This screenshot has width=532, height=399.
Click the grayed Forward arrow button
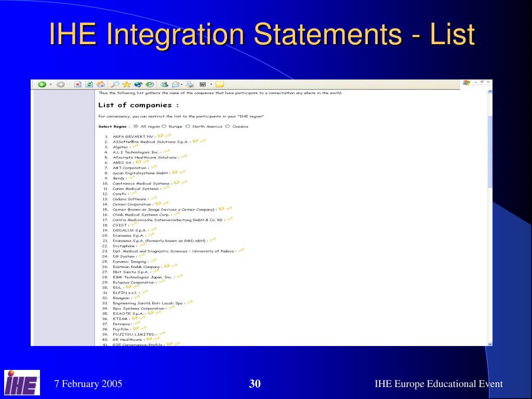(60, 85)
